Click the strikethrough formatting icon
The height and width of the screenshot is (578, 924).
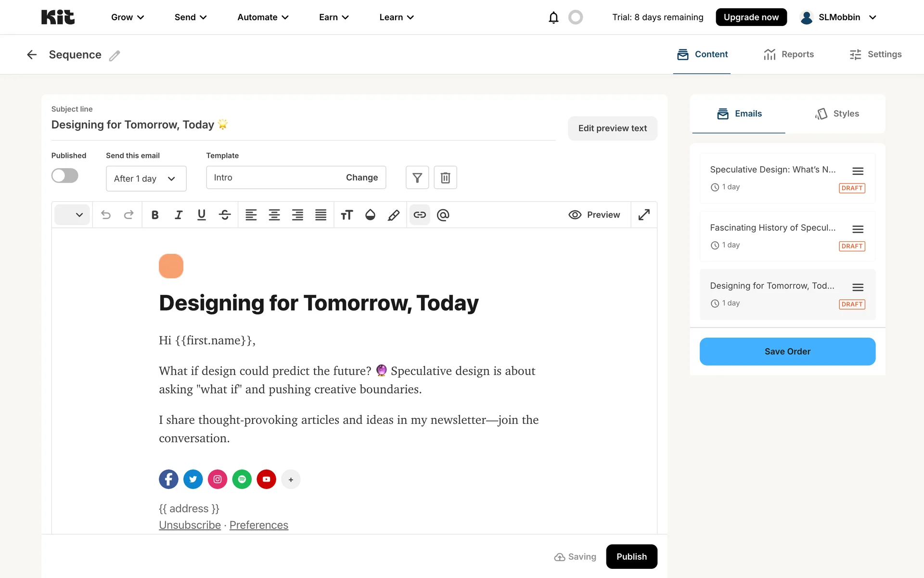[225, 215]
